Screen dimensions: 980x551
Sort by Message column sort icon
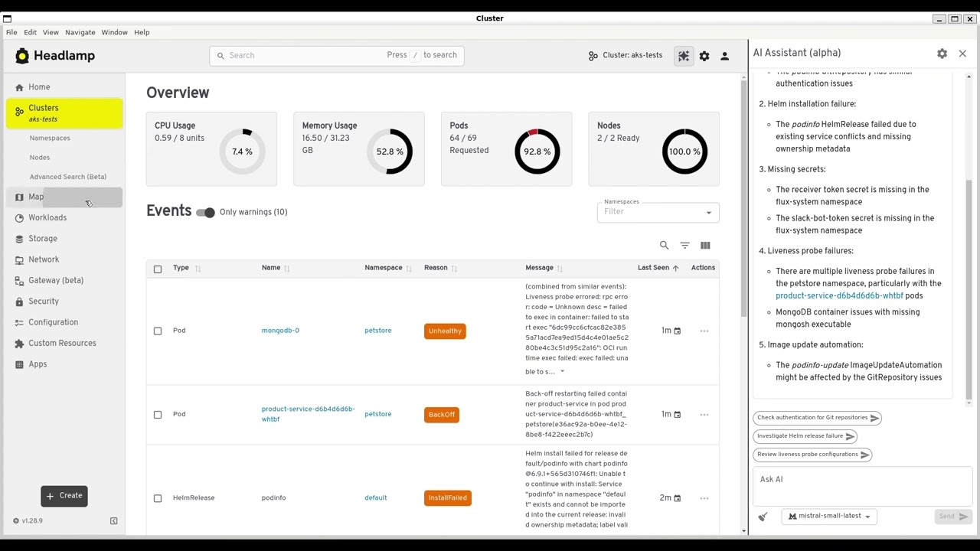[x=560, y=269]
